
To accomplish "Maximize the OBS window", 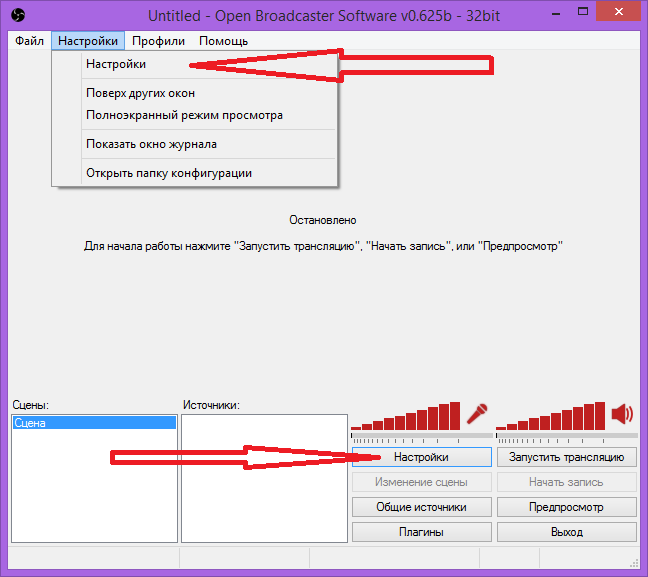I will tap(583, 12).
